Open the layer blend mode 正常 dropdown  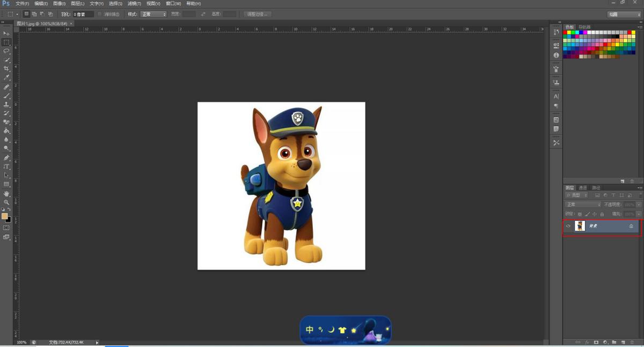(583, 205)
